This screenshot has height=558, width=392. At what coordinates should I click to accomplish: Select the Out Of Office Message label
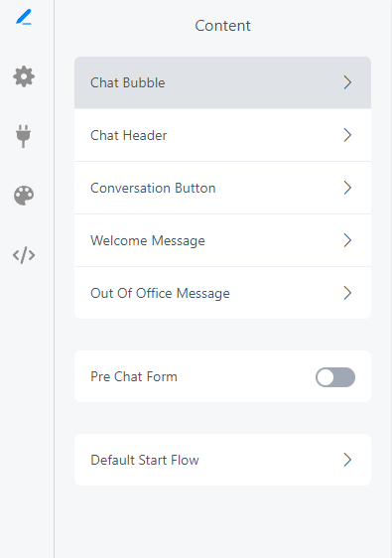[160, 293]
